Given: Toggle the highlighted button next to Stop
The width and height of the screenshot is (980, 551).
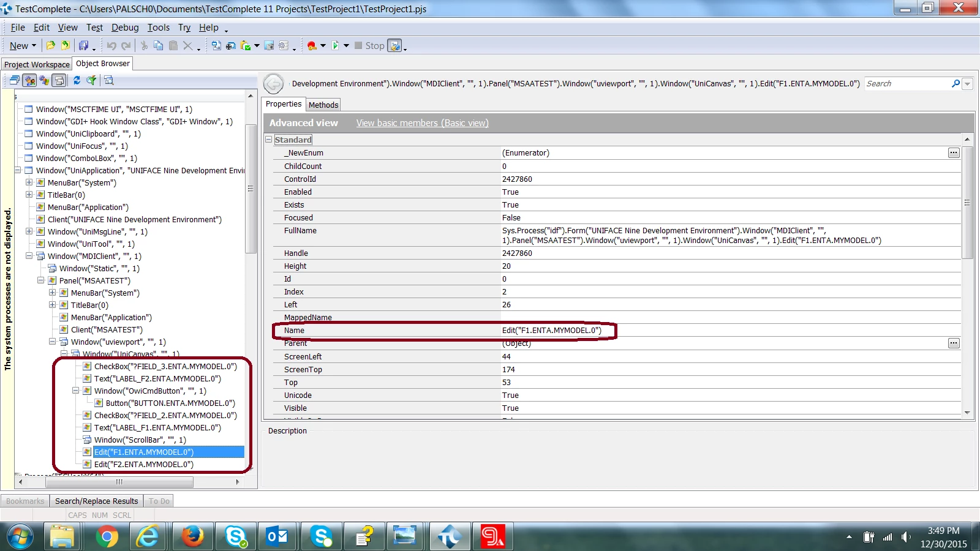Looking at the screenshot, I should pyautogui.click(x=395, y=45).
